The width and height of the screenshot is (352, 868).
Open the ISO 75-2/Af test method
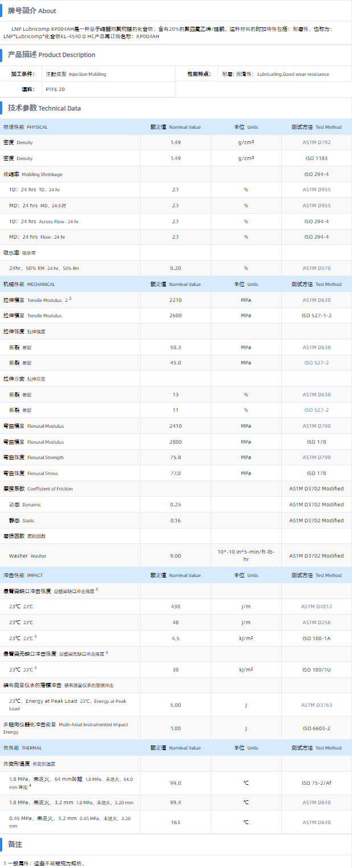click(317, 783)
